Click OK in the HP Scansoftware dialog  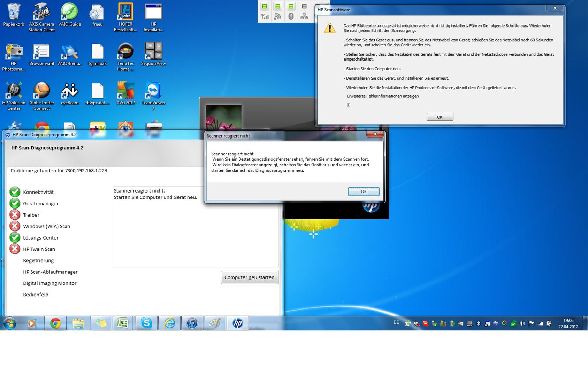[x=440, y=117]
